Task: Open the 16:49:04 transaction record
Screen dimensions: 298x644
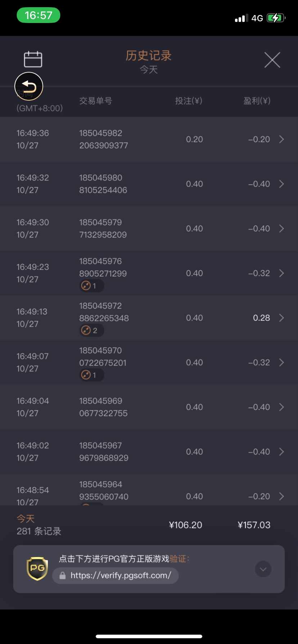Action: click(149, 407)
